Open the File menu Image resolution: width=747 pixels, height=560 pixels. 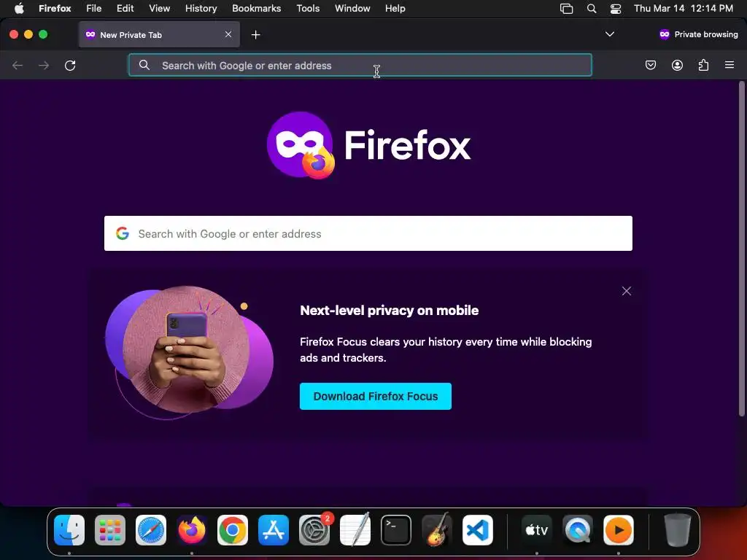coord(94,9)
